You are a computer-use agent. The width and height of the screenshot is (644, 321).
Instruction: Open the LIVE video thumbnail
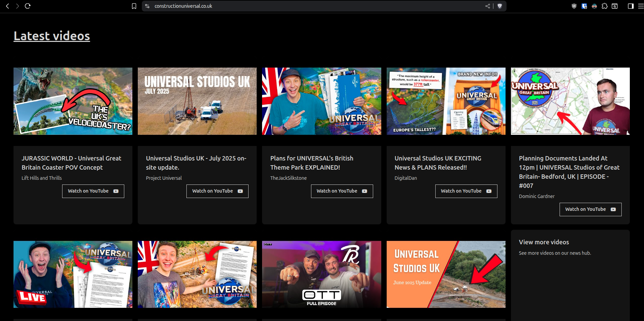[73, 274]
